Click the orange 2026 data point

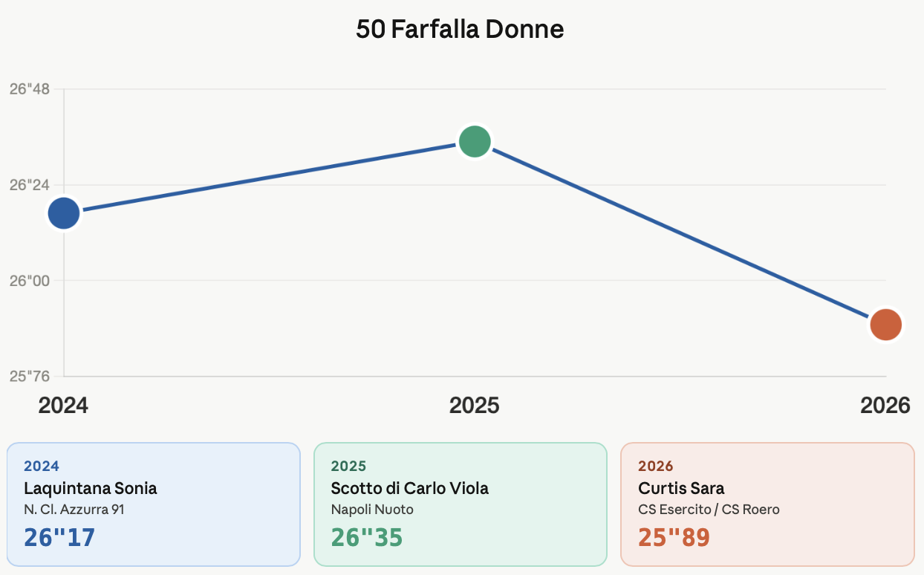tap(885, 325)
